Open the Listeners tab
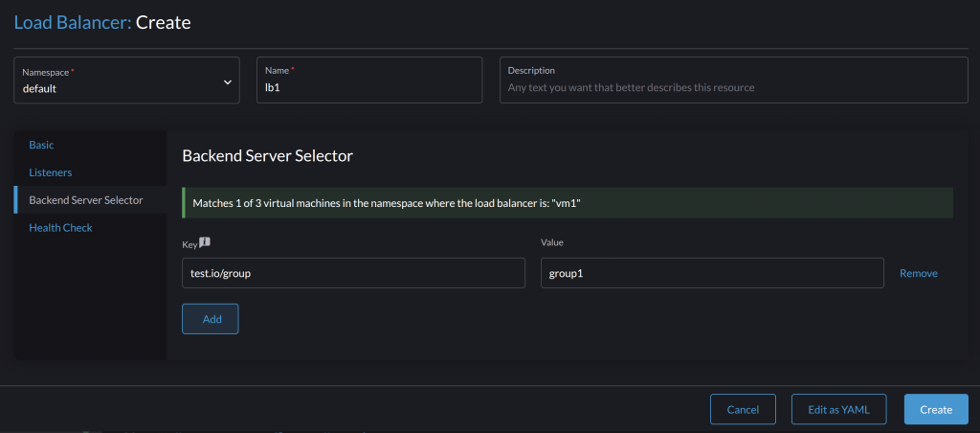 click(x=51, y=172)
